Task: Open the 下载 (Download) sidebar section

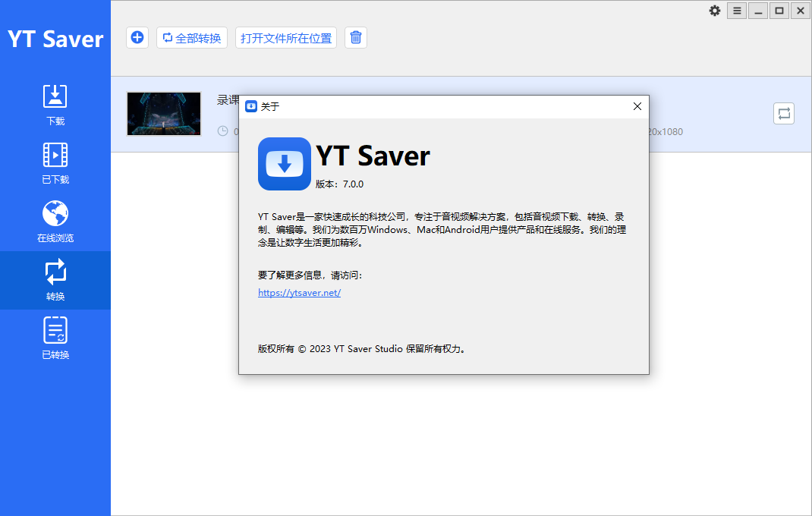Action: (55, 105)
